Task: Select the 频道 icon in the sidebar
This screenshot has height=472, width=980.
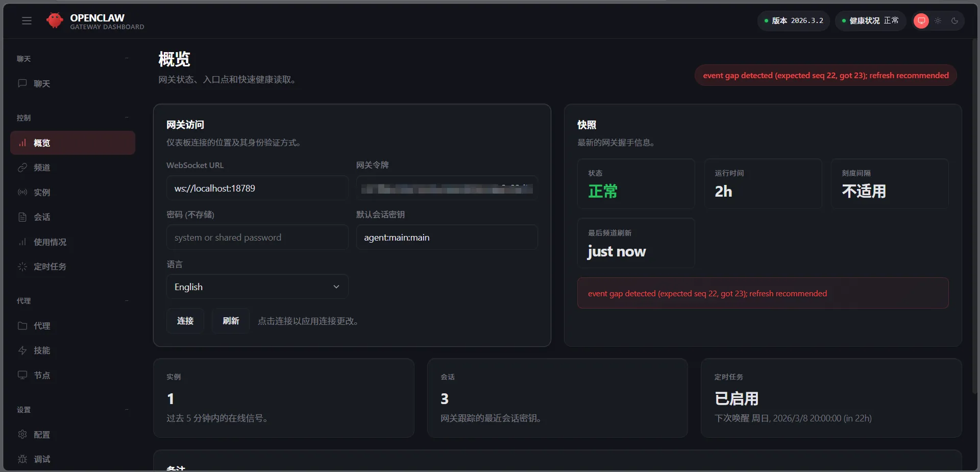Action: coord(22,168)
